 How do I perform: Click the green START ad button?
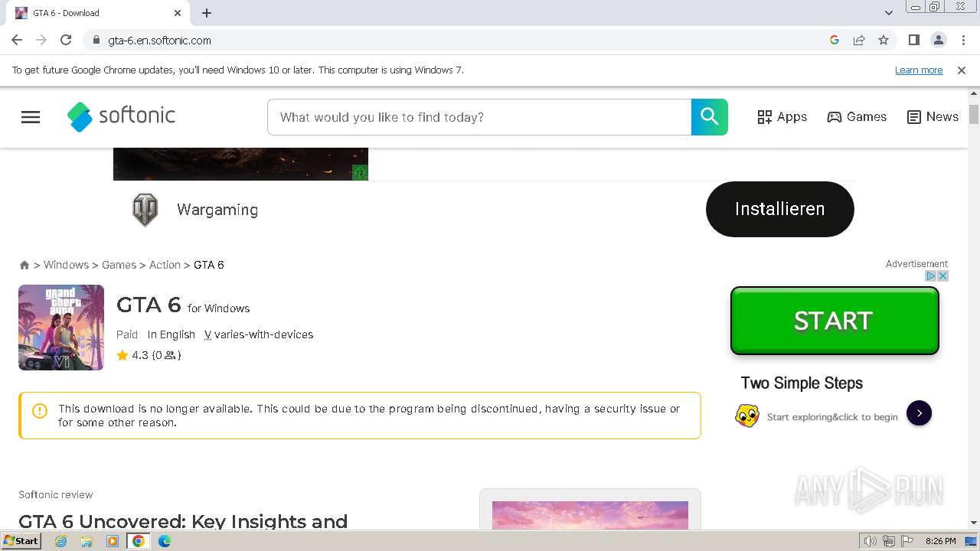(x=835, y=321)
